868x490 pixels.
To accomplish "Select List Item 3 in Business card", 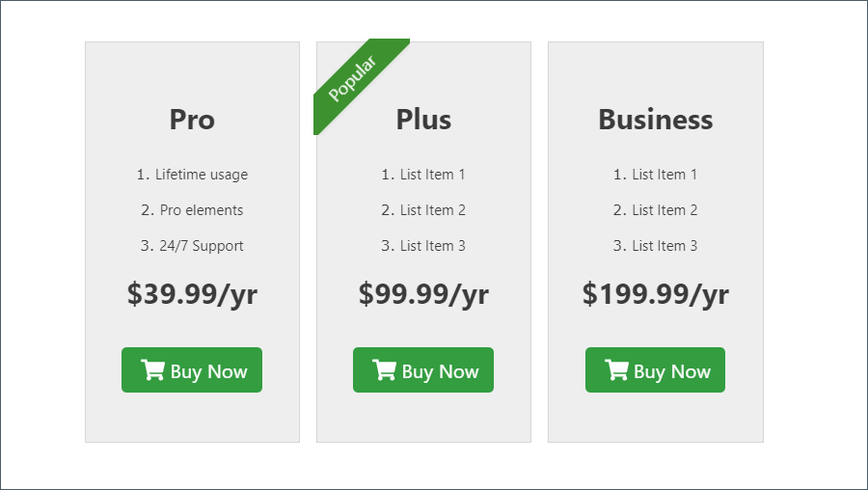I will 665,246.
